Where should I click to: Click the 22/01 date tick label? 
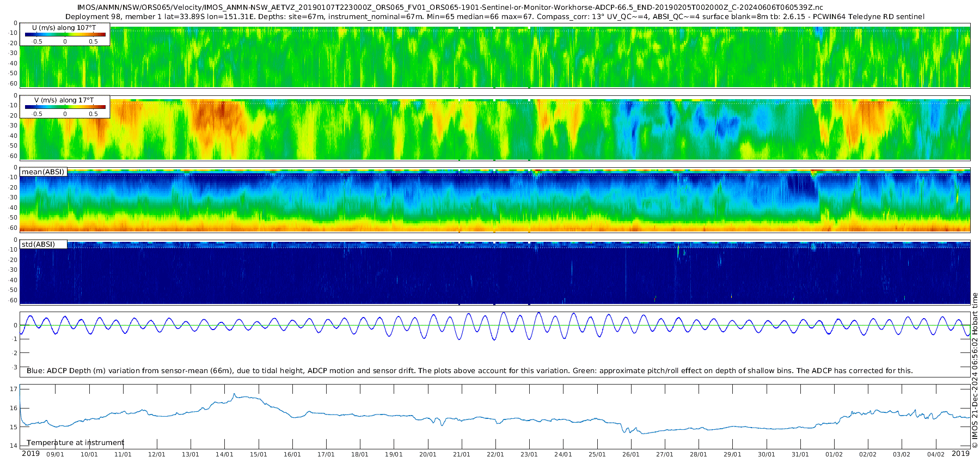coord(495,454)
